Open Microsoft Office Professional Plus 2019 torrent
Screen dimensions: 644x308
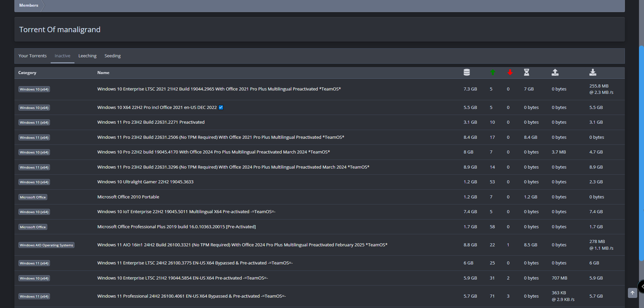pos(176,227)
